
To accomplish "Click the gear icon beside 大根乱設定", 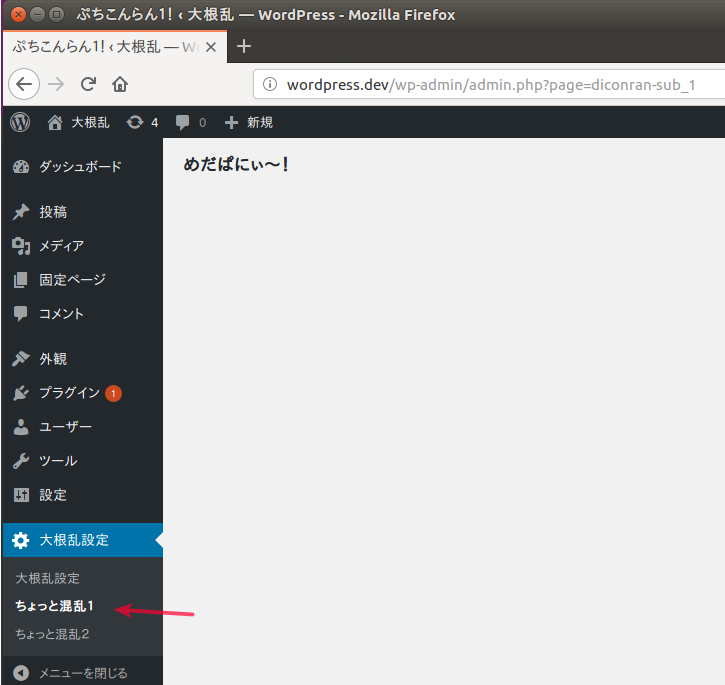I will tap(20, 540).
